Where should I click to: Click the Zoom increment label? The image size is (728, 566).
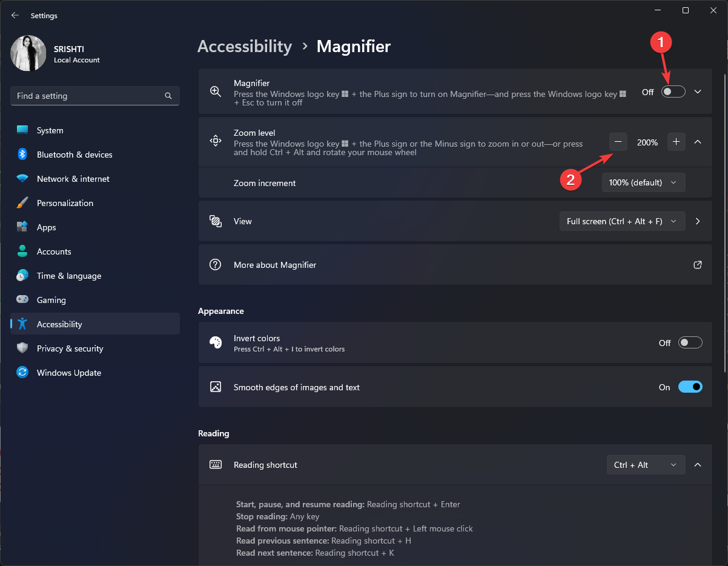(265, 183)
